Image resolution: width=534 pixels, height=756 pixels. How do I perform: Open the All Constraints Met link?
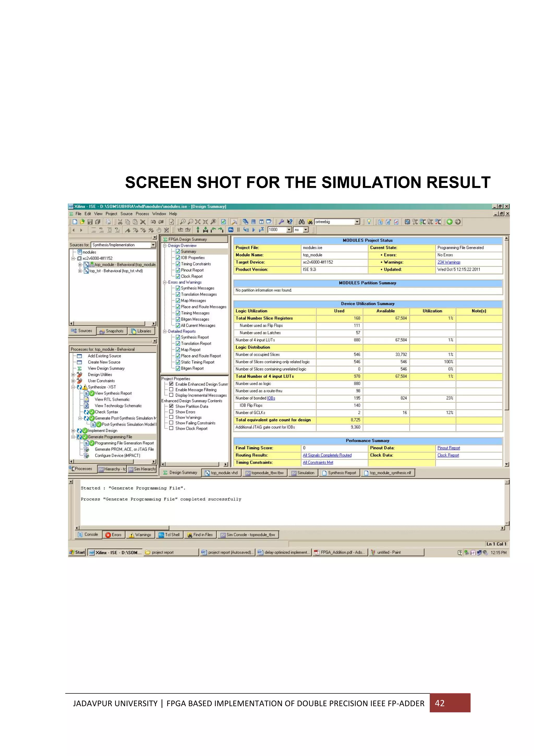click(x=318, y=462)
